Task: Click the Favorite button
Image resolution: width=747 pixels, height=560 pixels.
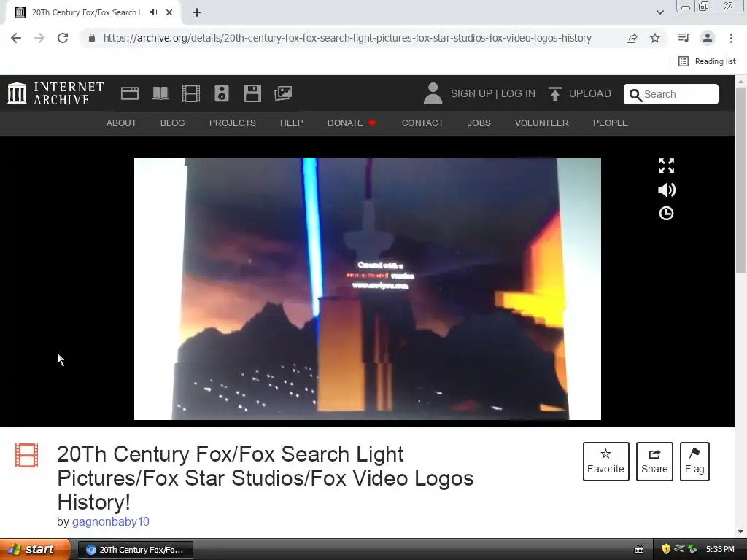Action: click(605, 462)
